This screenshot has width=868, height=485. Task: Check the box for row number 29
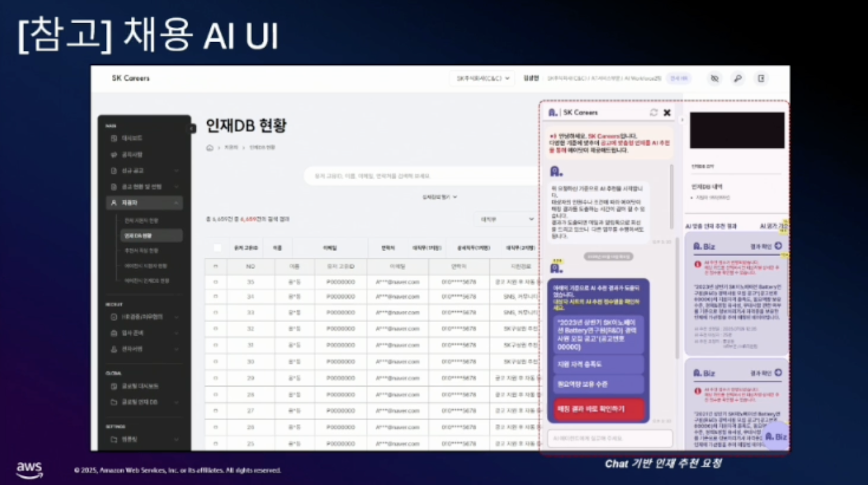[215, 378]
